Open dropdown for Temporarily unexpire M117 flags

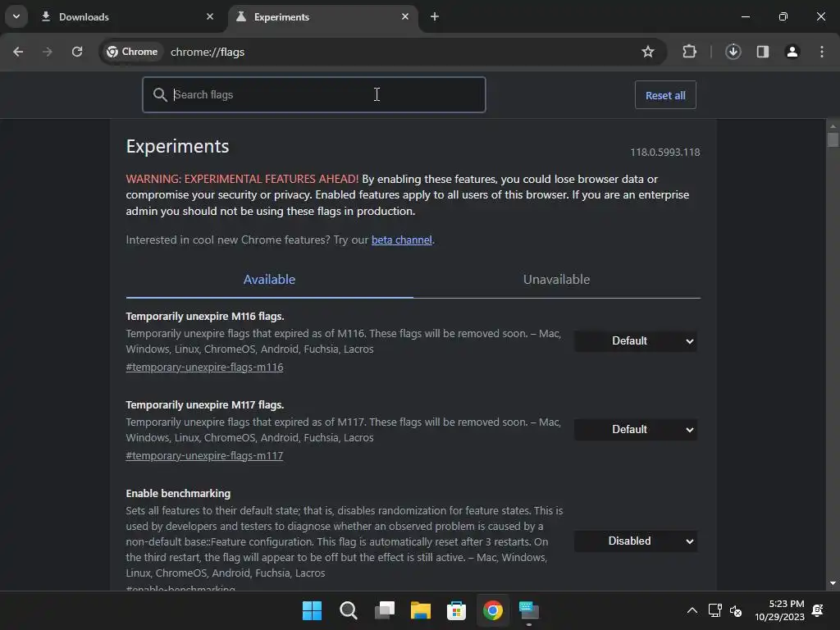click(x=636, y=430)
